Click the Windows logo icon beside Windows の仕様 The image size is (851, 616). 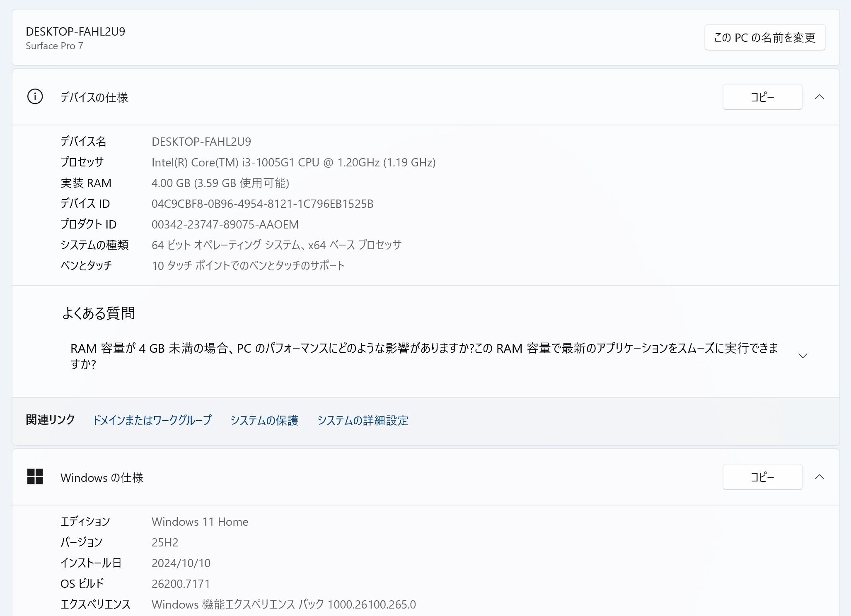pos(35,476)
